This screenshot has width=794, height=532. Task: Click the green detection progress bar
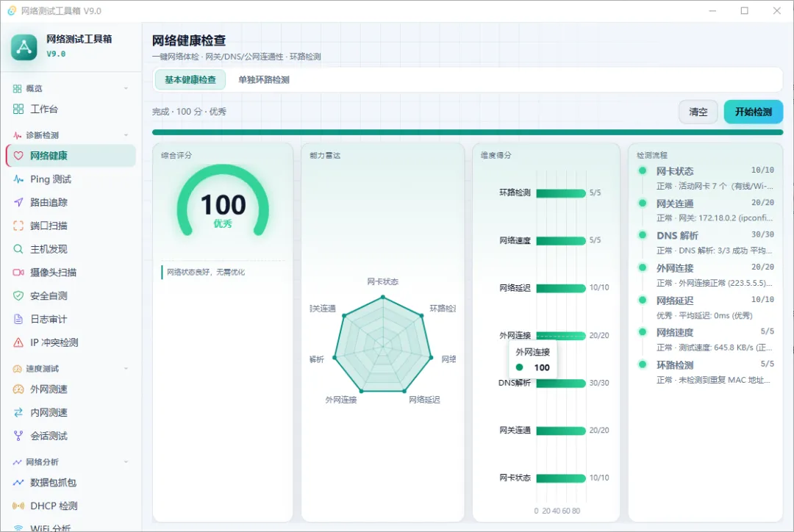tap(468, 132)
